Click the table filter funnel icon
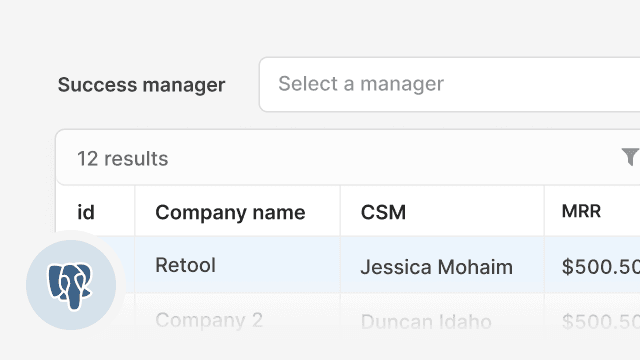Image resolution: width=640 pixels, height=360 pixels. point(630,157)
